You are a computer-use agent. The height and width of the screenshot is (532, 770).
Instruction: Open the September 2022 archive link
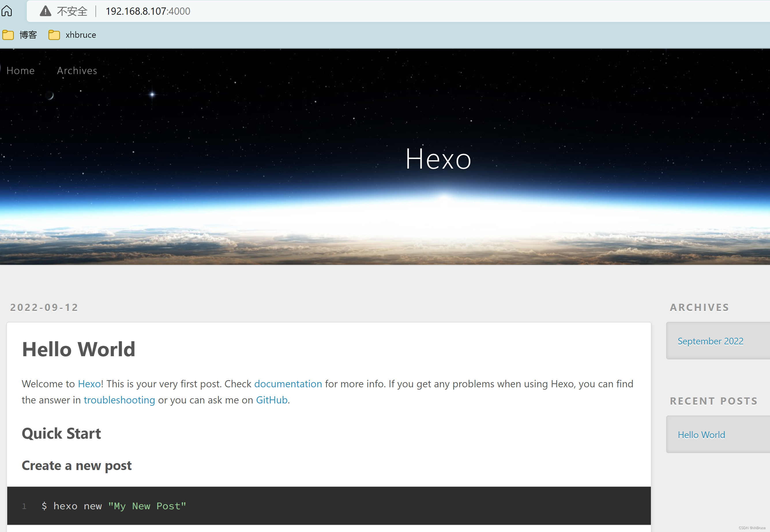coord(710,341)
